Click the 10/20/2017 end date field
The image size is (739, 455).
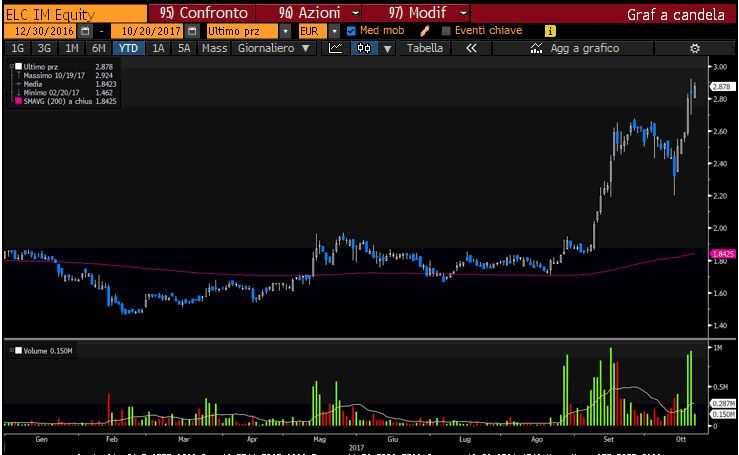(x=148, y=31)
